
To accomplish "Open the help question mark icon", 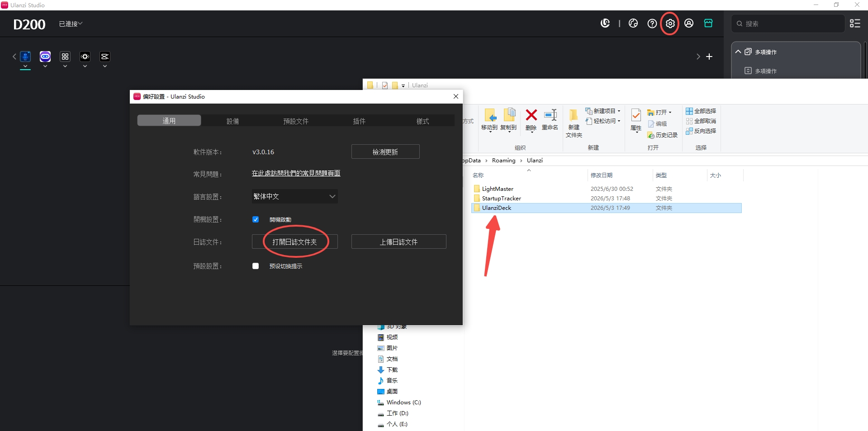I will (652, 24).
